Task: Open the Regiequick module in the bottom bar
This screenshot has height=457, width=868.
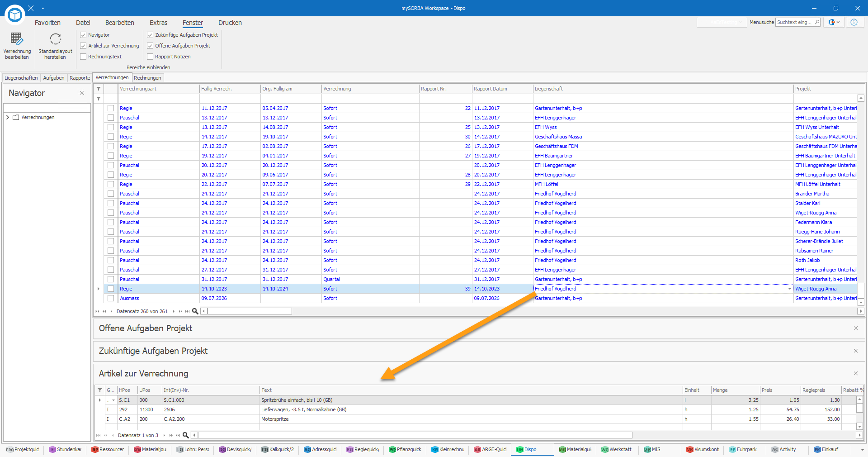Action: 363,449
